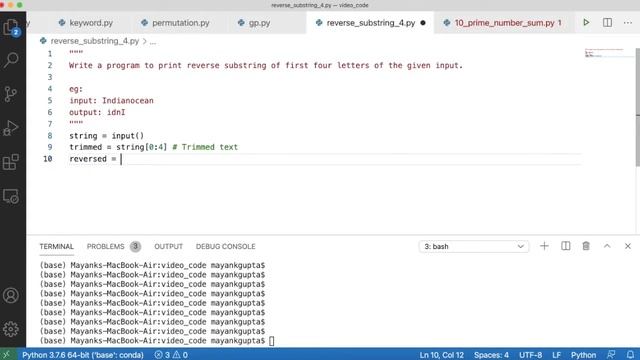Open the Extensions view
Image resolution: width=640 pixels, height=360 pixels.
pos(11,162)
